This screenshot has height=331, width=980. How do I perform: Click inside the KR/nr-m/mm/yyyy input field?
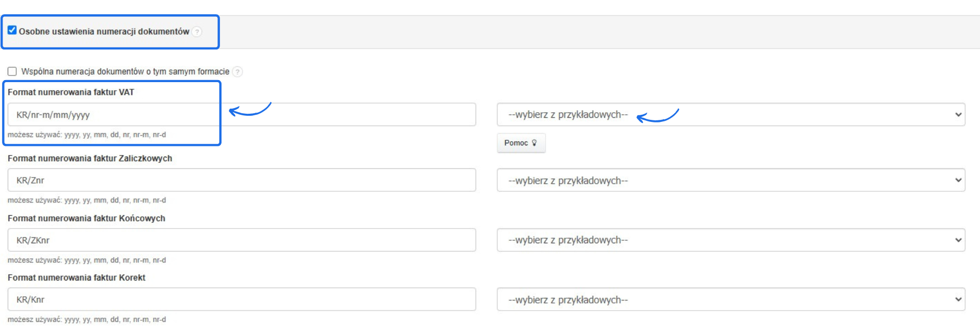click(240, 114)
